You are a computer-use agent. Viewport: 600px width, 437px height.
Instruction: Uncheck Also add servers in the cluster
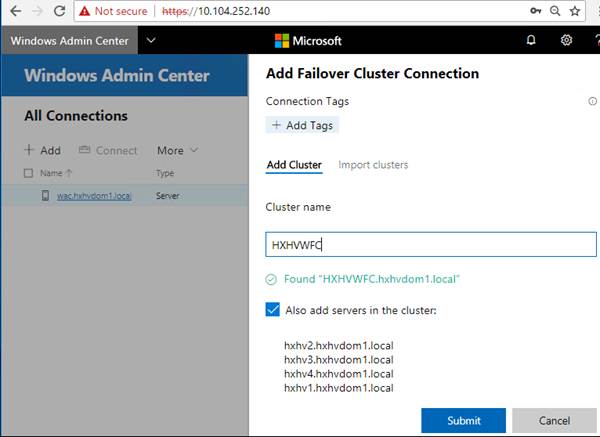coord(272,310)
